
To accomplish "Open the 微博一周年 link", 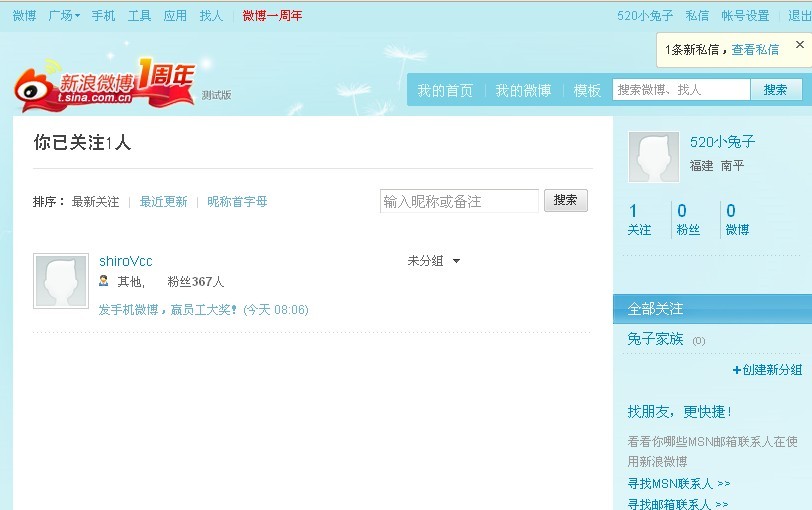I will (x=272, y=16).
